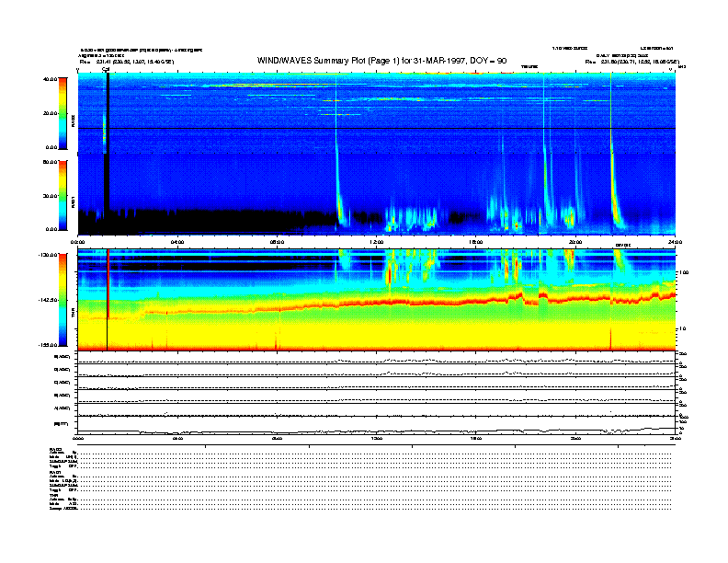This screenshot has width=728, height=563.
Task: Click 20:00 label below the RAD1 spectrogram
Action: [575, 242]
